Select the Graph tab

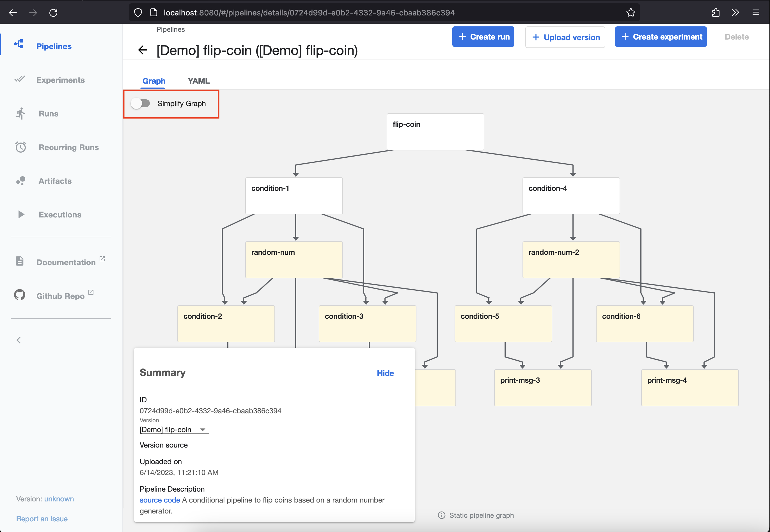(154, 81)
